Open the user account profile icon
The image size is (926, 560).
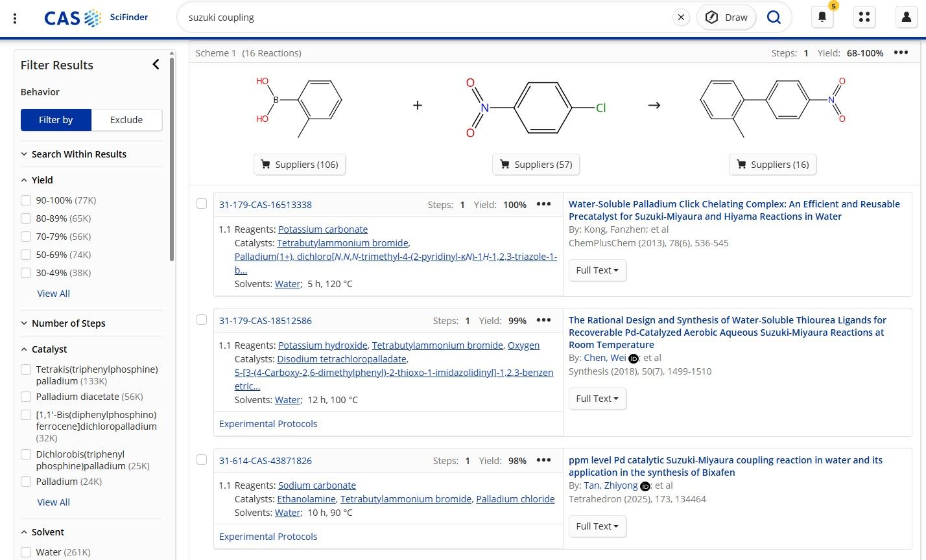click(907, 17)
